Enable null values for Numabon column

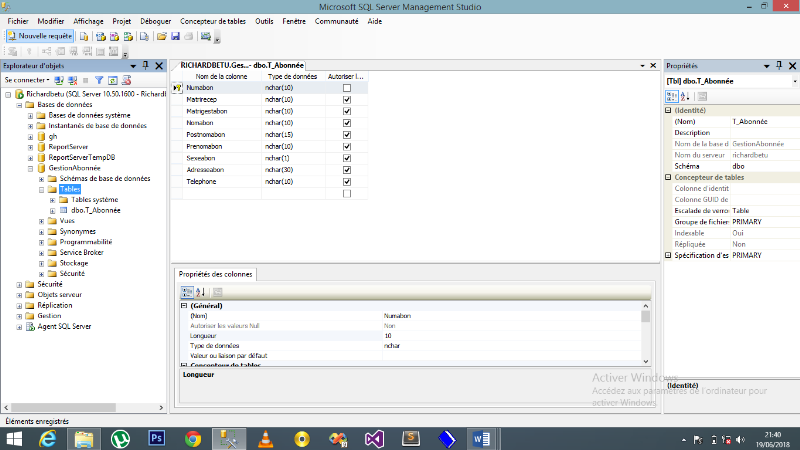(347, 88)
